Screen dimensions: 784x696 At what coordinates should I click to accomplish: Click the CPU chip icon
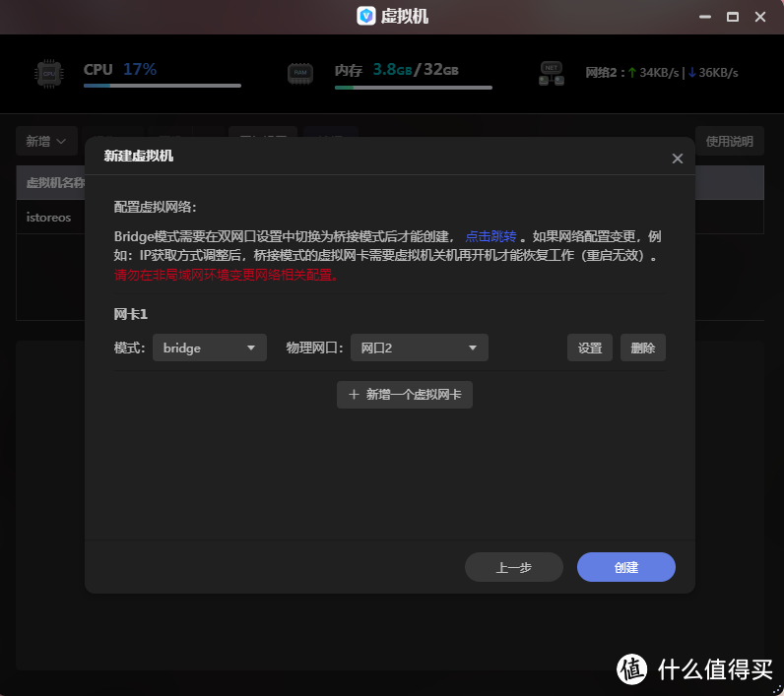[x=49, y=74]
